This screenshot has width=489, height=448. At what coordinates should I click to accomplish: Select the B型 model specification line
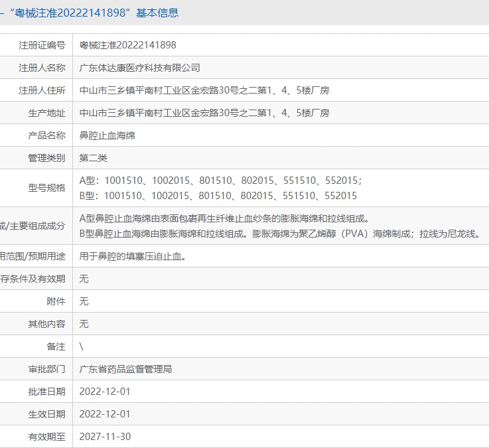point(218,196)
